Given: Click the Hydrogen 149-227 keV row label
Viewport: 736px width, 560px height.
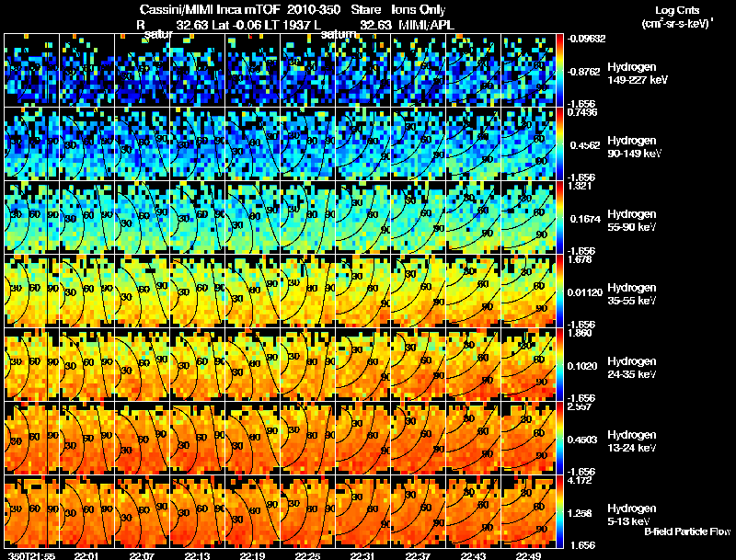Looking at the screenshot, I should click(637, 74).
